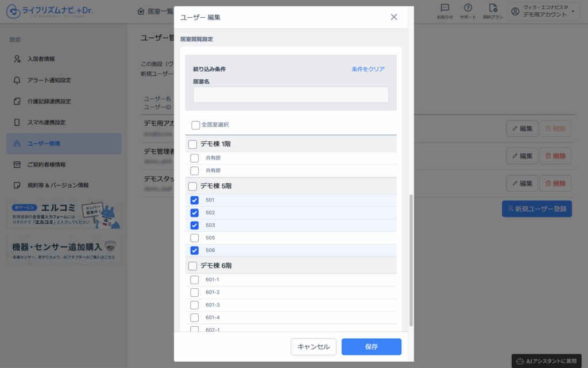This screenshot has width=588, height=368.
Task: Open the サポート help icon
Action: point(467,11)
